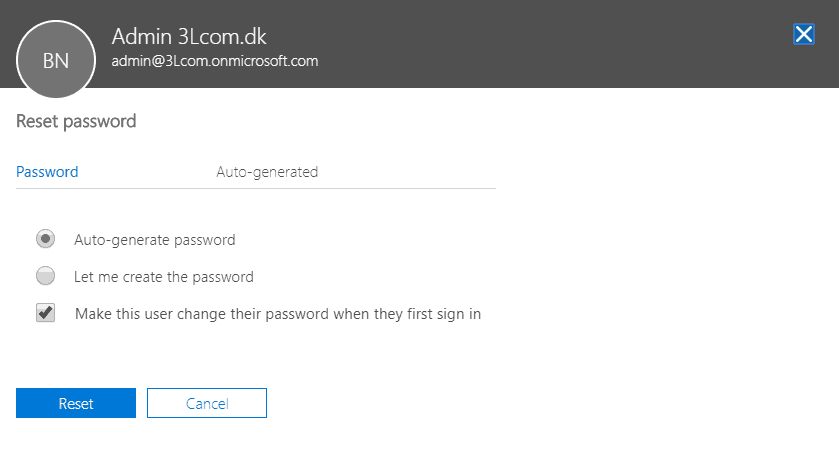Click the Reset password heading
This screenshot has width=839, height=470.
76,122
